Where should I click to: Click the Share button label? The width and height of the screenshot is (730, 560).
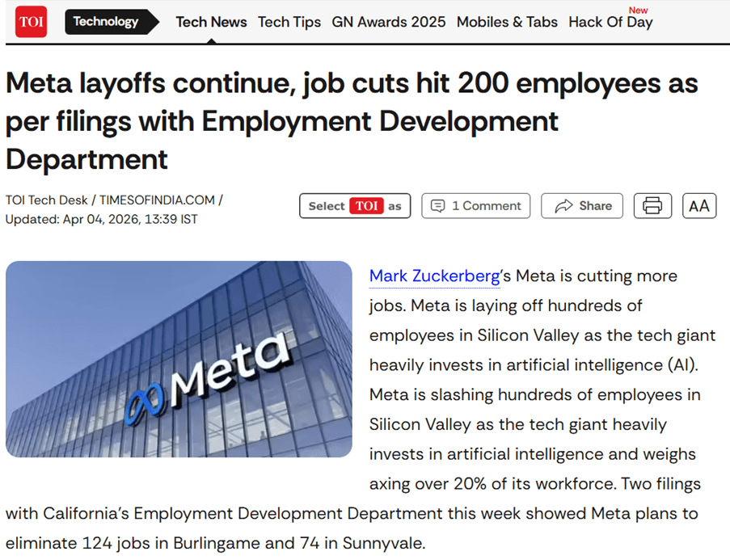pos(595,206)
